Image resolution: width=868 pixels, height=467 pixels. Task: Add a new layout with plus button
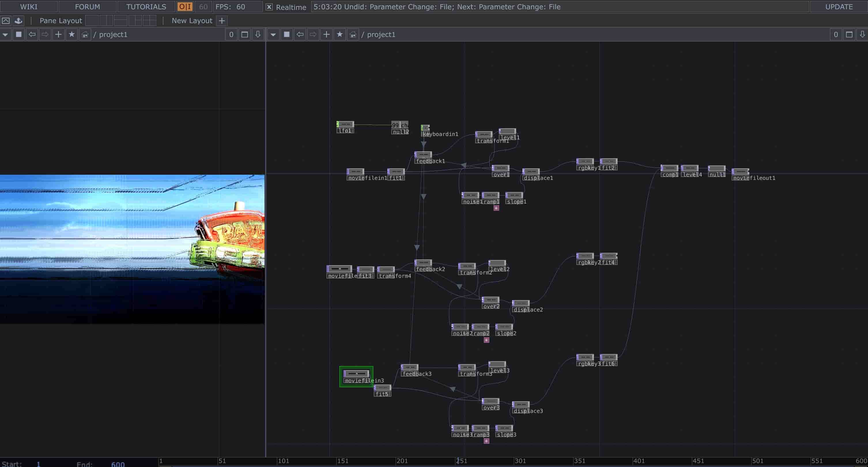pyautogui.click(x=222, y=20)
